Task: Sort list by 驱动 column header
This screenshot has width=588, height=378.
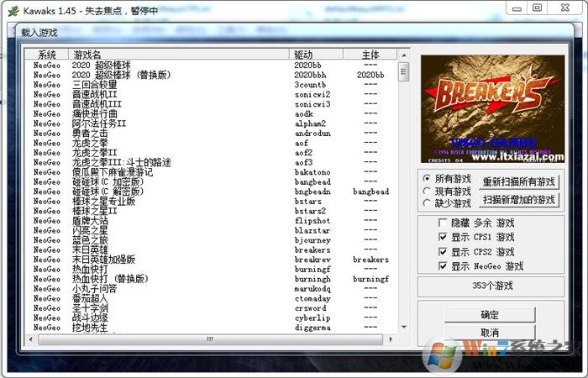Action: click(x=316, y=55)
